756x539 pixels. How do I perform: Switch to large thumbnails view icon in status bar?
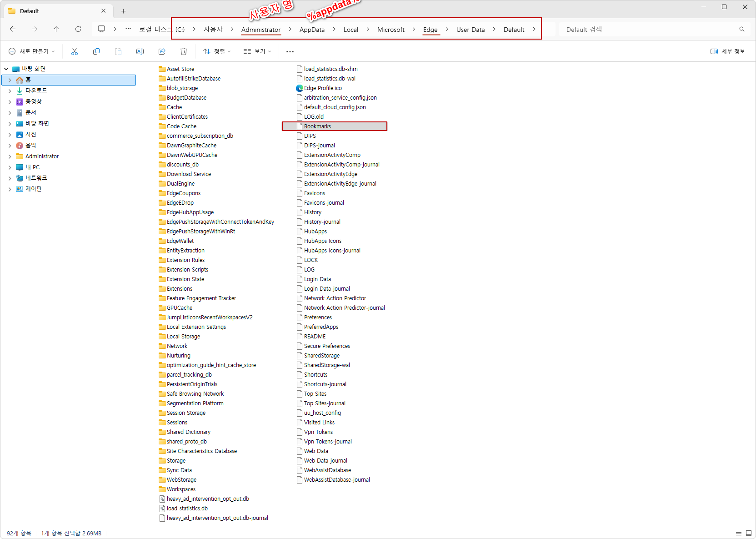pos(749,533)
